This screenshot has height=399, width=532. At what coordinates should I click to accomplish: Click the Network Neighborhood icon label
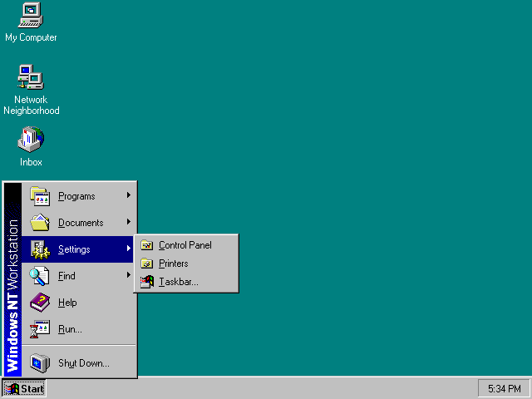click(32, 105)
